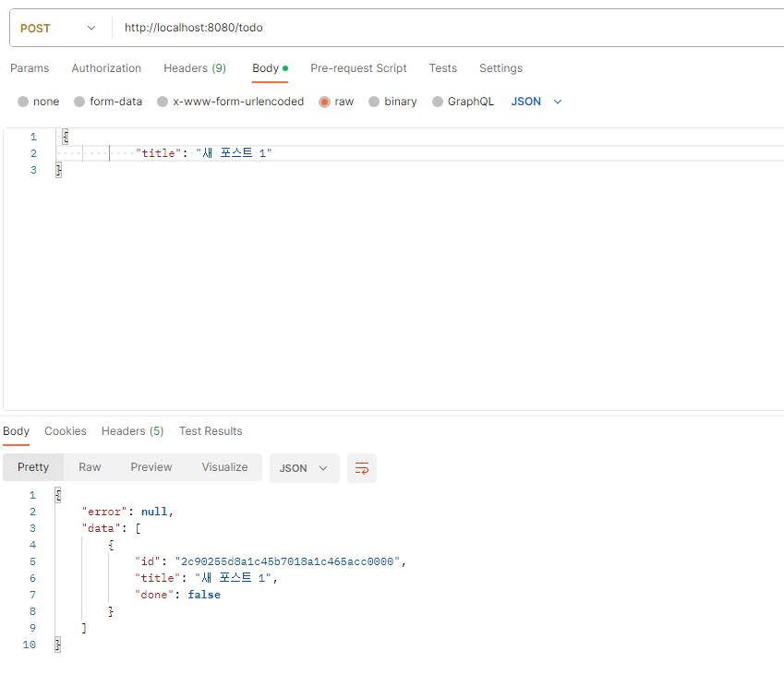Image resolution: width=784 pixels, height=675 pixels.
Task: Click the response title value text
Action: [233, 578]
